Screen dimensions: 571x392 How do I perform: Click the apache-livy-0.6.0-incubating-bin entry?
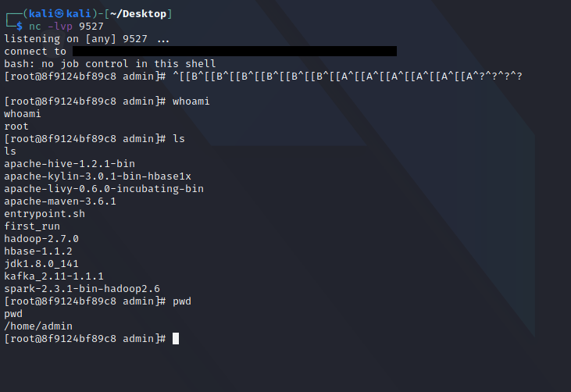(x=104, y=188)
